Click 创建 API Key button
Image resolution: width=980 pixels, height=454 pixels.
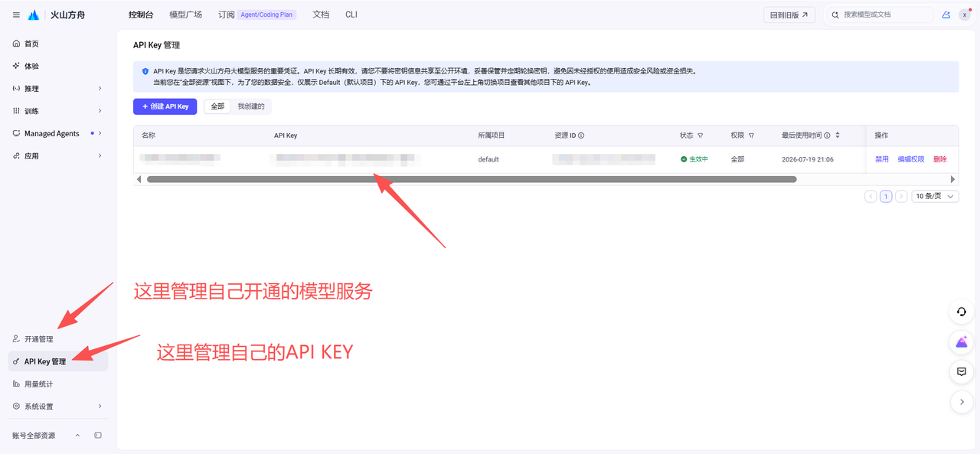coord(165,106)
